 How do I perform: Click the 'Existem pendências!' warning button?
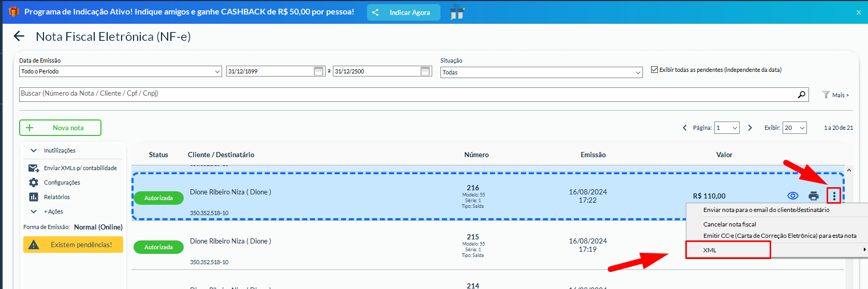pos(73,245)
